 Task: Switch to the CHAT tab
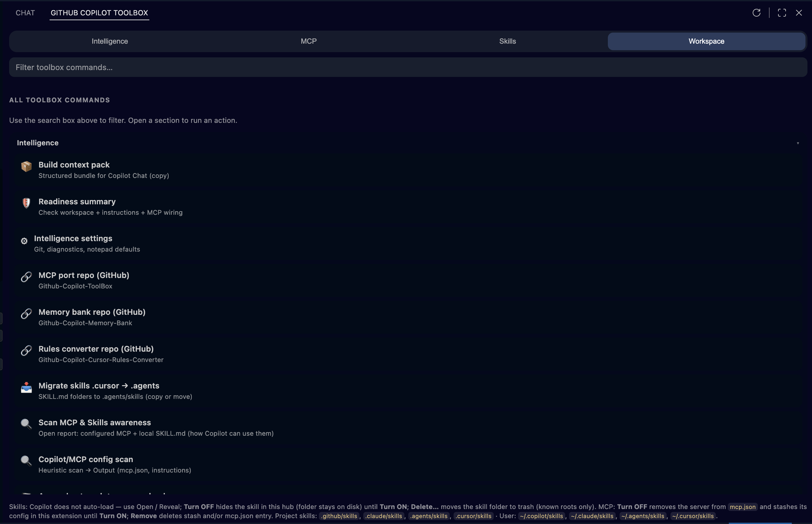point(25,13)
